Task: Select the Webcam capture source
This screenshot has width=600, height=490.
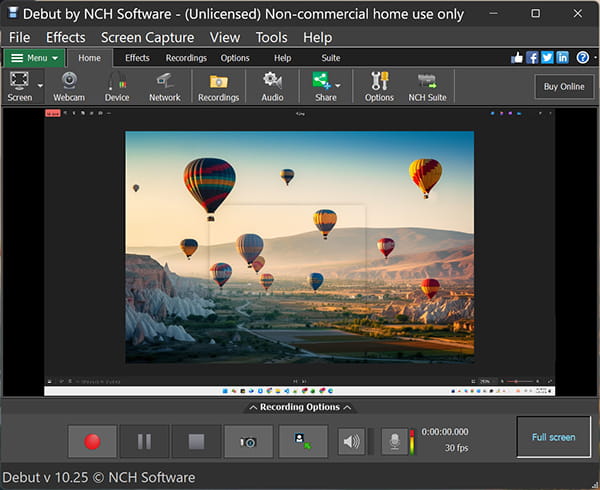Action: click(69, 87)
